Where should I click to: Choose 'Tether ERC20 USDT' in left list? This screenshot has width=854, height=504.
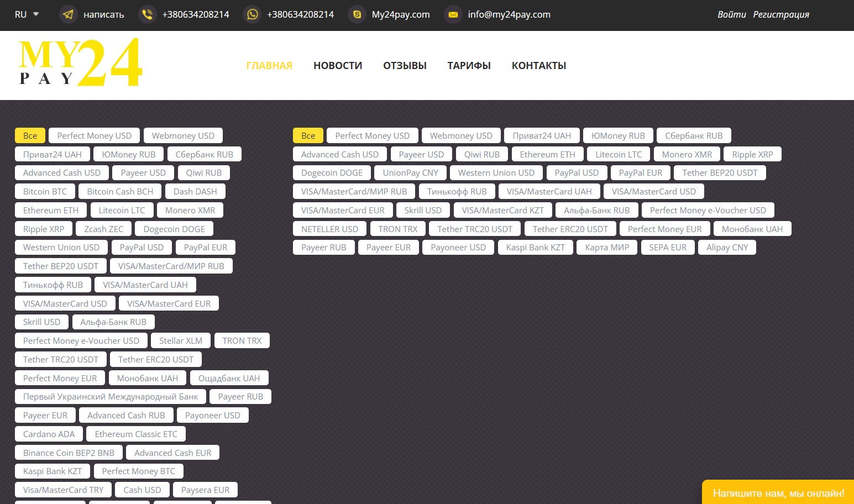[x=156, y=360]
